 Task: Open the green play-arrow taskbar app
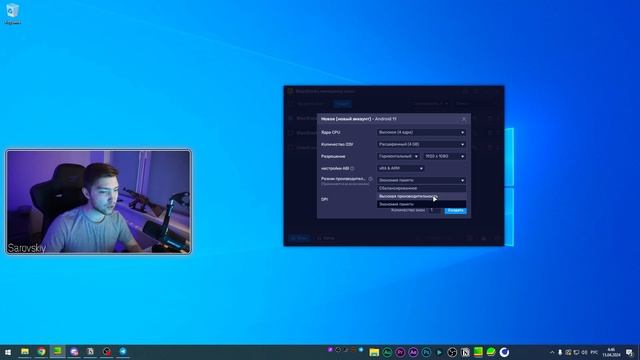(x=439, y=352)
